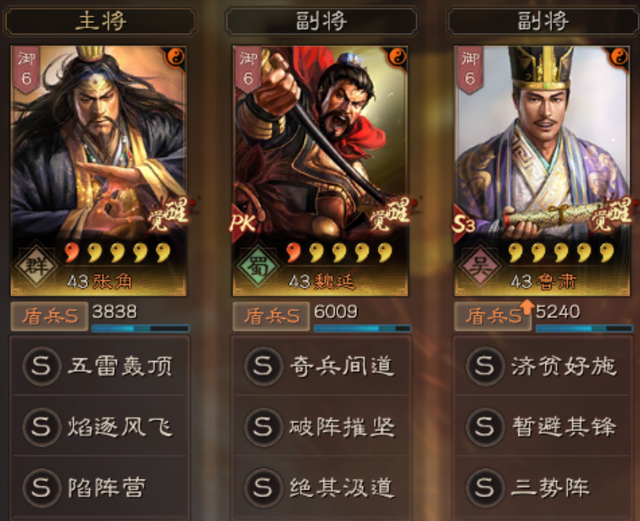Select the 盾兵S troop type under 张角
640x521 pixels.
pyautogui.click(x=49, y=316)
